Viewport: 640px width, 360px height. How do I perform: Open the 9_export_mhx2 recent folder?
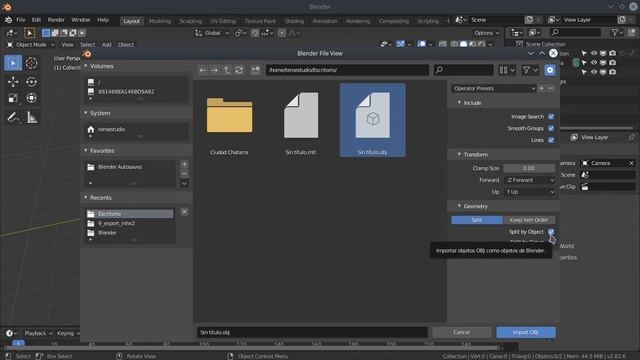tap(116, 223)
